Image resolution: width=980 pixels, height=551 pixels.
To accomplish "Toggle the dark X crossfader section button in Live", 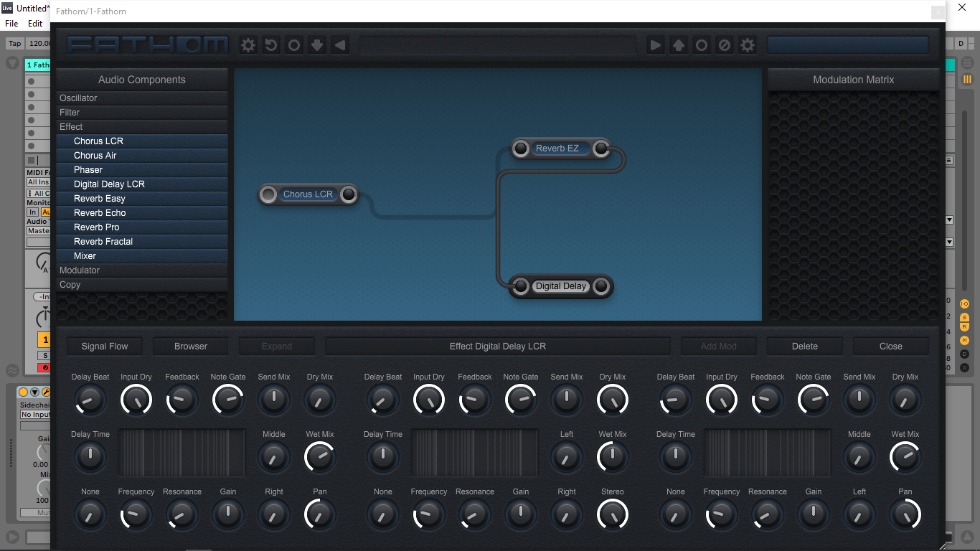I will [964, 367].
